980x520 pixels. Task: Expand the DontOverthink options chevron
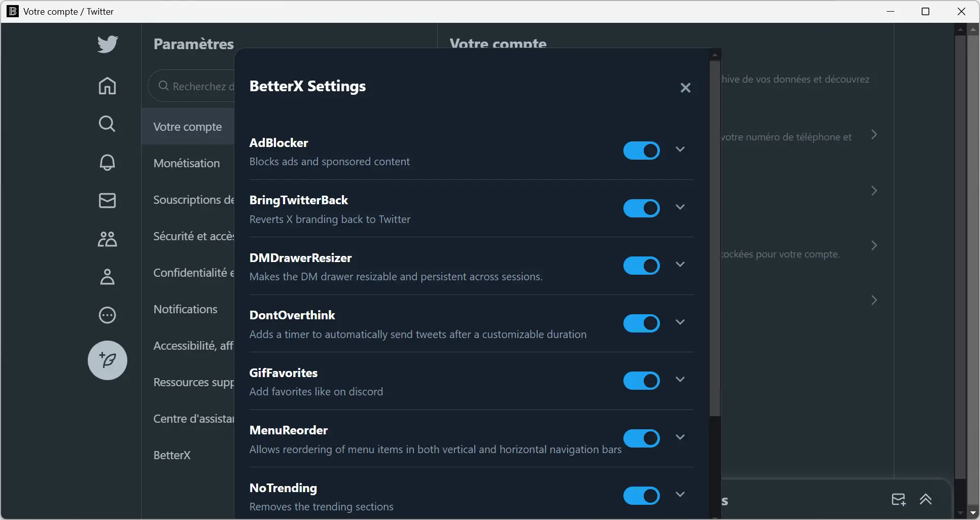(680, 322)
